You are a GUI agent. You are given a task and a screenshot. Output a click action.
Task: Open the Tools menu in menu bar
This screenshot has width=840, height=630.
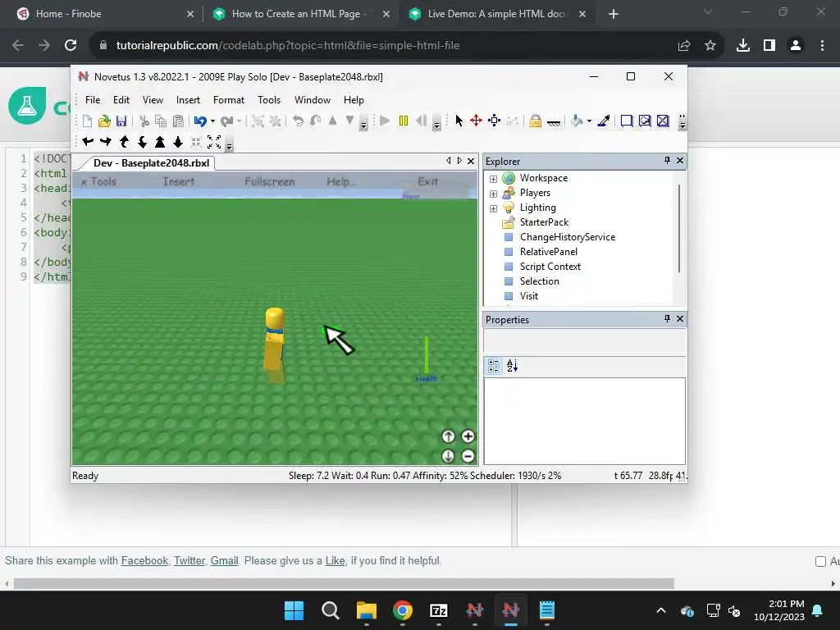[269, 99]
